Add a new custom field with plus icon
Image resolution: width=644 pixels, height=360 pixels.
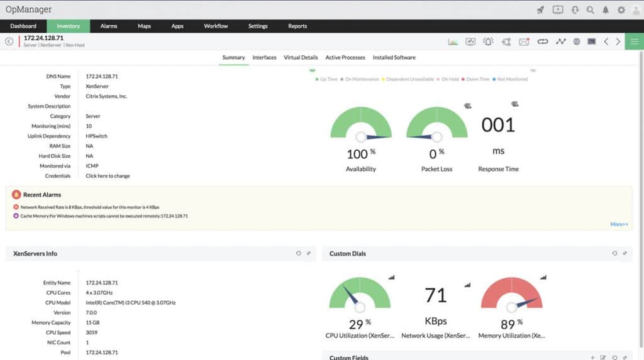[592, 357]
